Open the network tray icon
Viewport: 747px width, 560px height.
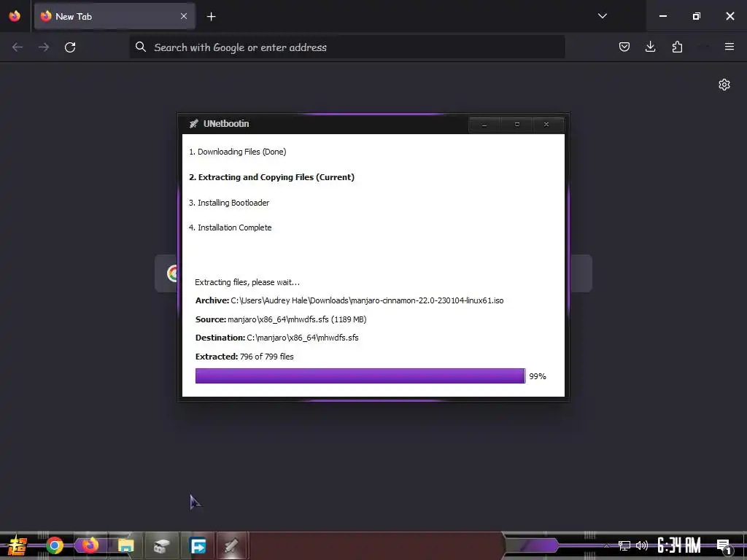click(624, 545)
